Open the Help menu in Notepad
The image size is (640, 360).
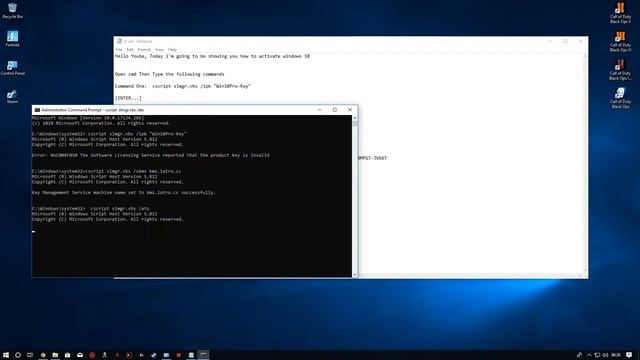coord(172,49)
